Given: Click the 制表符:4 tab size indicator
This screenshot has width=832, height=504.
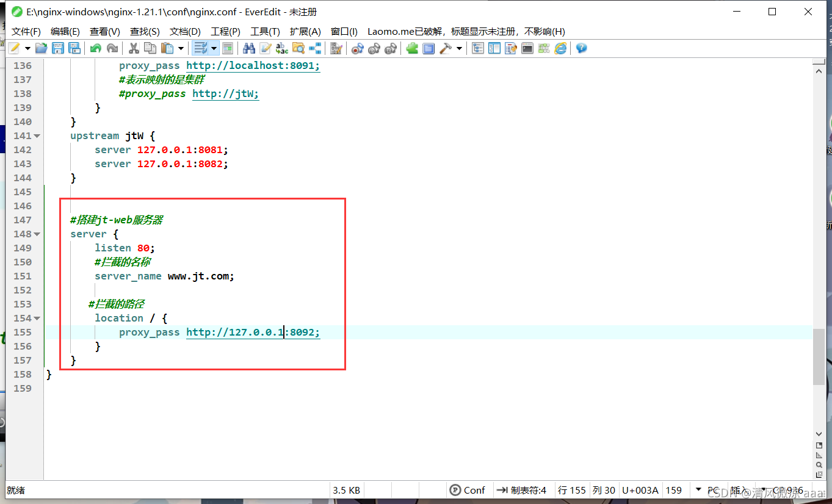Looking at the screenshot, I should point(522,490).
